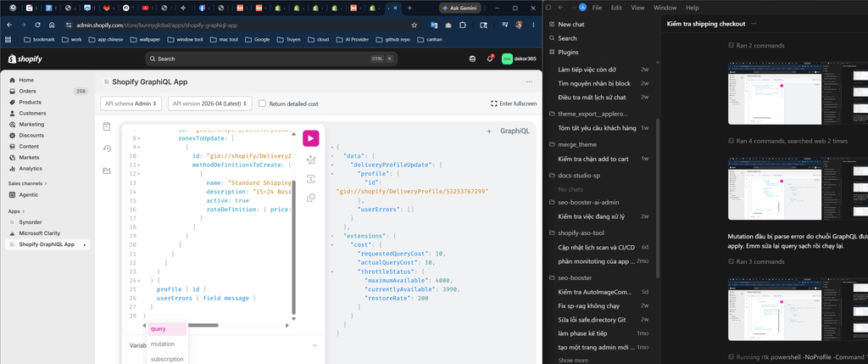Image resolution: width=868 pixels, height=364 pixels.
Task: Click the Shopify Search input field
Action: pyautogui.click(x=271, y=59)
